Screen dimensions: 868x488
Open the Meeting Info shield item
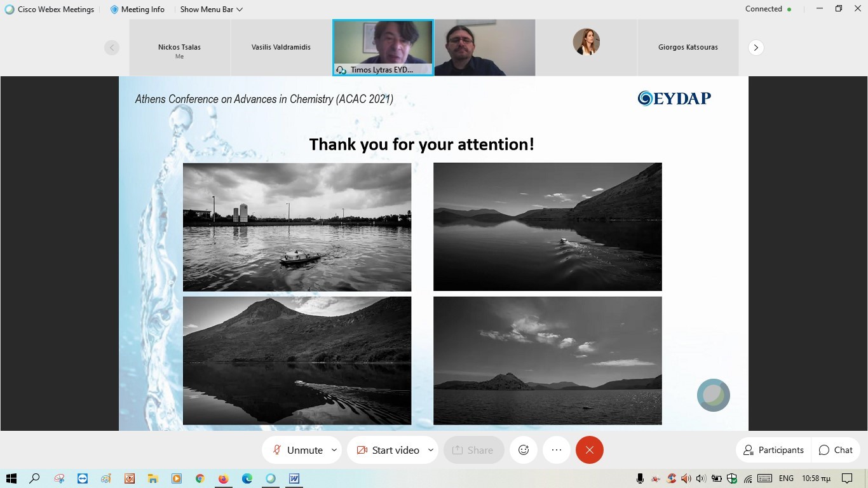pos(137,10)
